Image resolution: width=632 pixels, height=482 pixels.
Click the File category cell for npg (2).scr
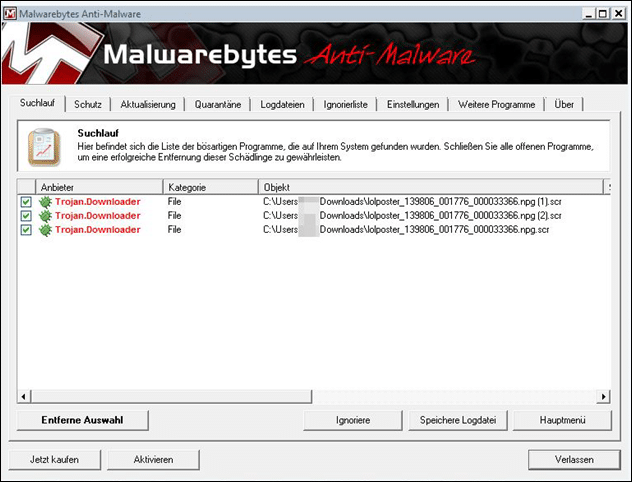(x=175, y=216)
